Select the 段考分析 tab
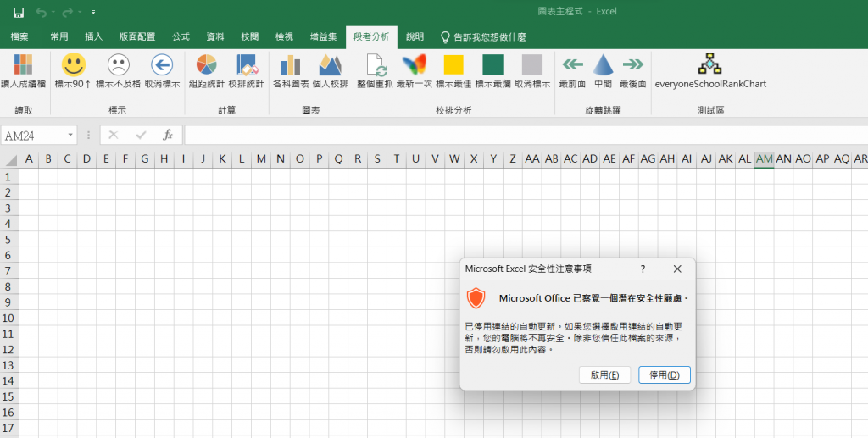The height and width of the screenshot is (438, 868). pyautogui.click(x=371, y=37)
